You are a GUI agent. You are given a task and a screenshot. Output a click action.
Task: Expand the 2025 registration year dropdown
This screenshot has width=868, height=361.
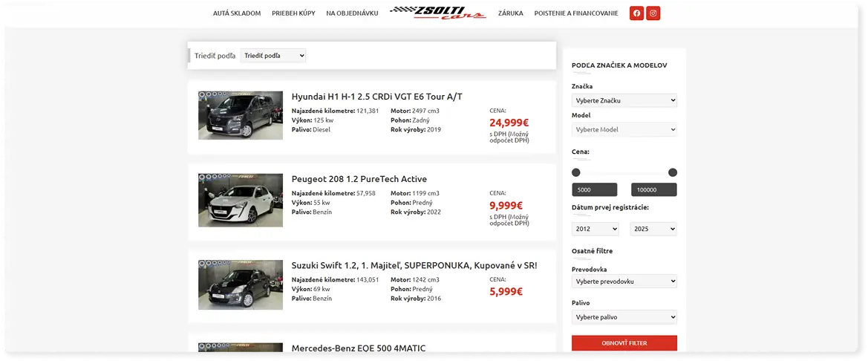(x=653, y=229)
